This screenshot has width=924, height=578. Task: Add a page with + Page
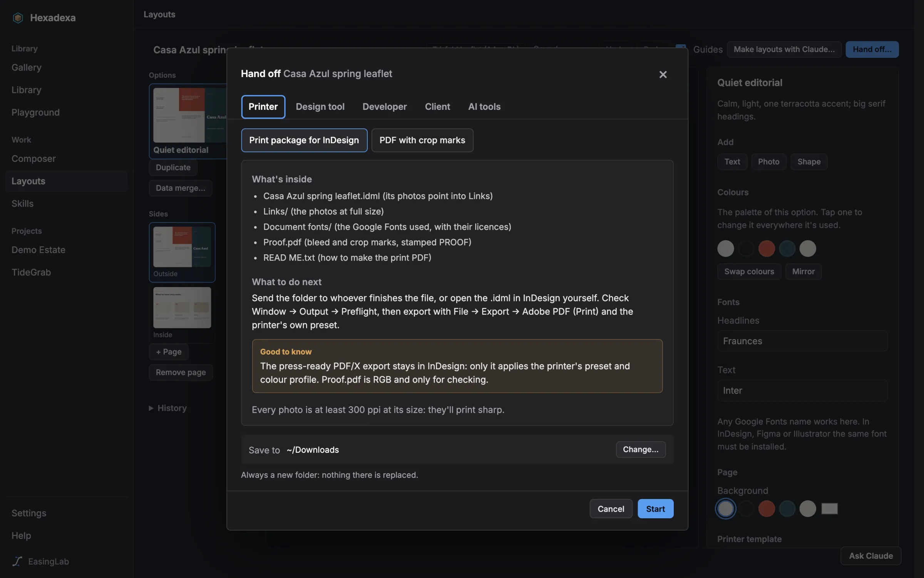[x=169, y=352]
